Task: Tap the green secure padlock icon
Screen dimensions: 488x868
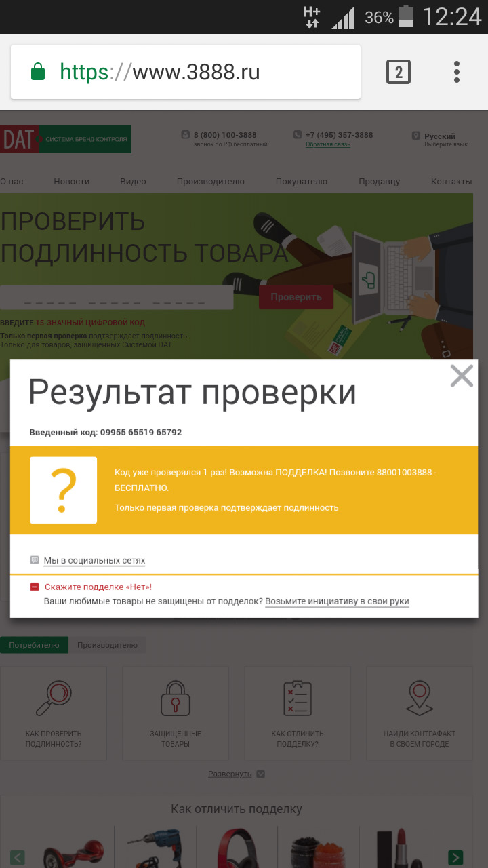Action: coord(39,72)
